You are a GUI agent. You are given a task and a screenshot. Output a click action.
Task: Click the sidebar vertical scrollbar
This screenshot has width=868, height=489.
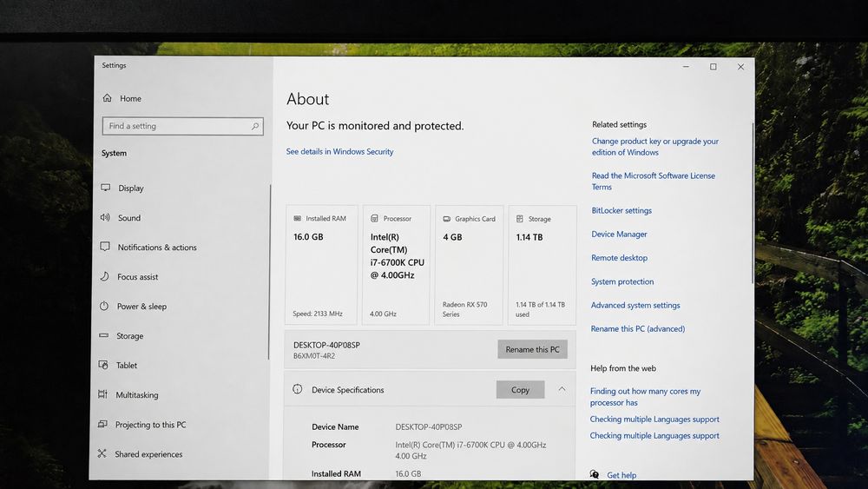[x=270, y=271]
